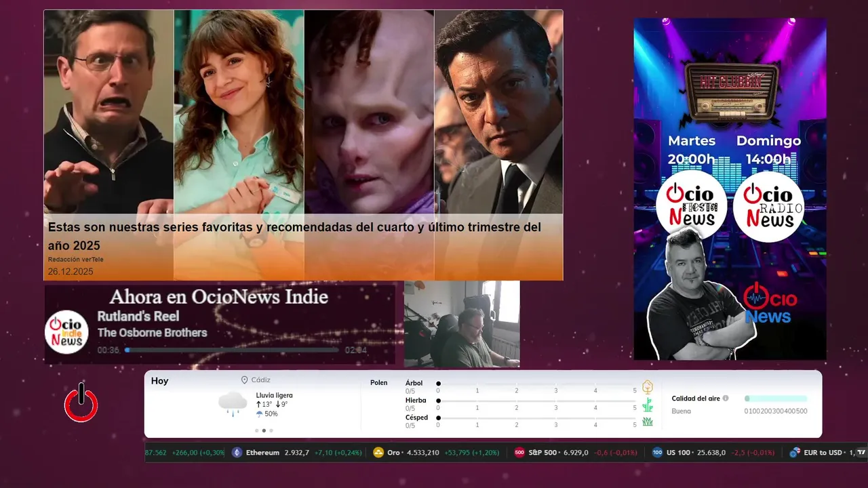Click the Ocio Radio News round logo
Screen dimensions: 868x488
coord(768,206)
